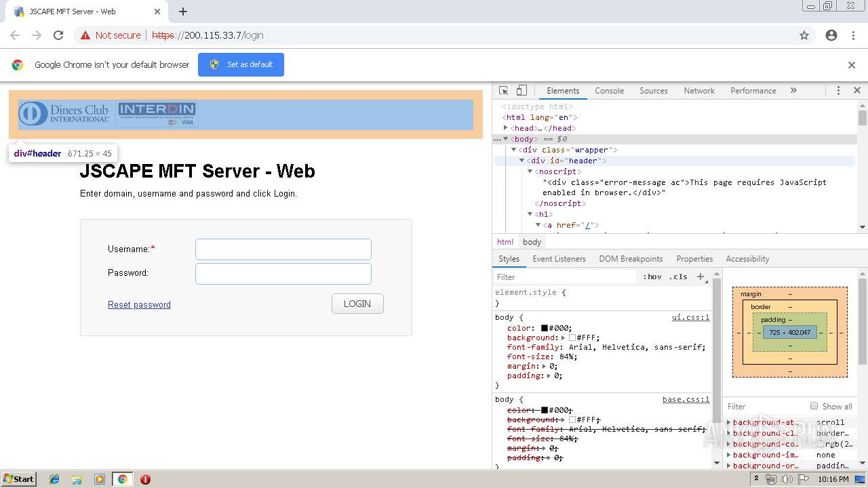The height and width of the screenshot is (488, 868).
Task: Click the 725 × 402.047 content box
Action: coord(789,333)
